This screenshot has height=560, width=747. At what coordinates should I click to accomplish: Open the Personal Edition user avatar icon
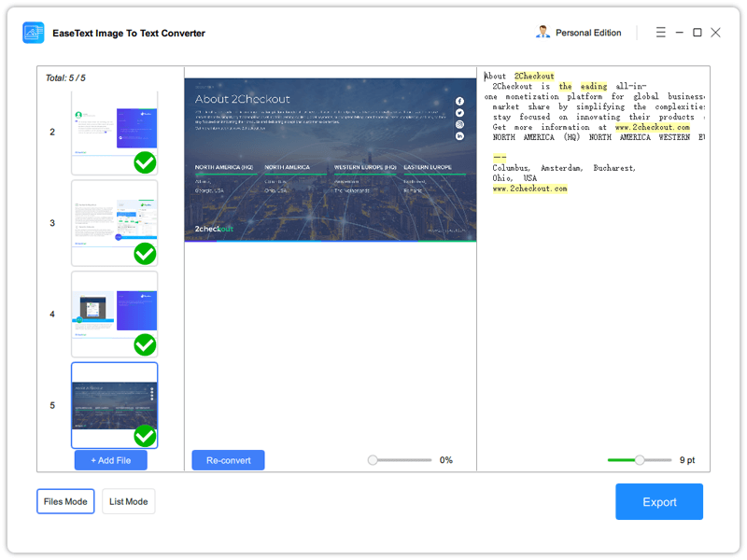point(543,33)
